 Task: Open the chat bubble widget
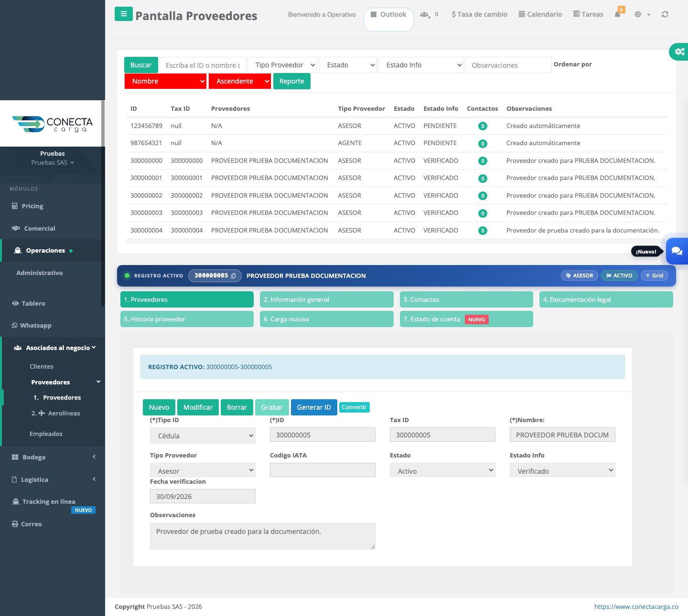click(x=677, y=251)
